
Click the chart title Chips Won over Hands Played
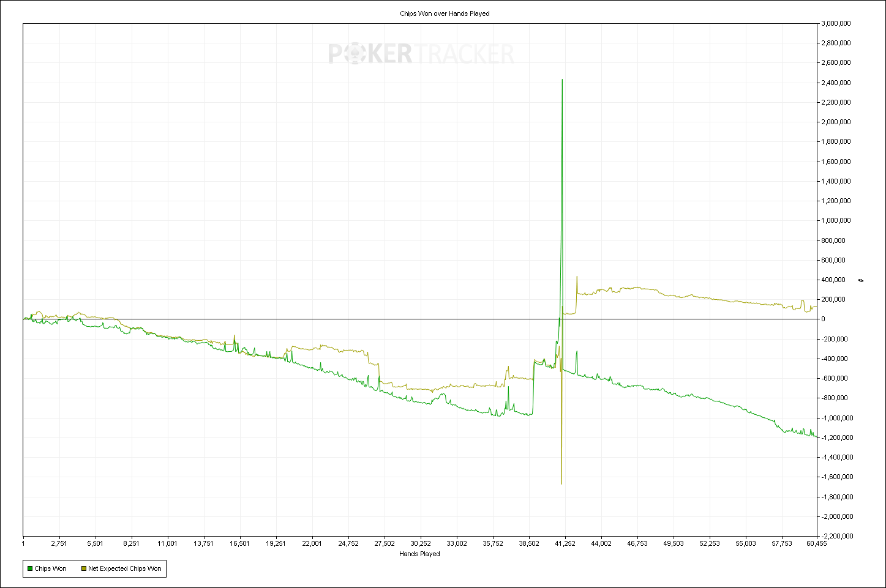click(x=445, y=13)
